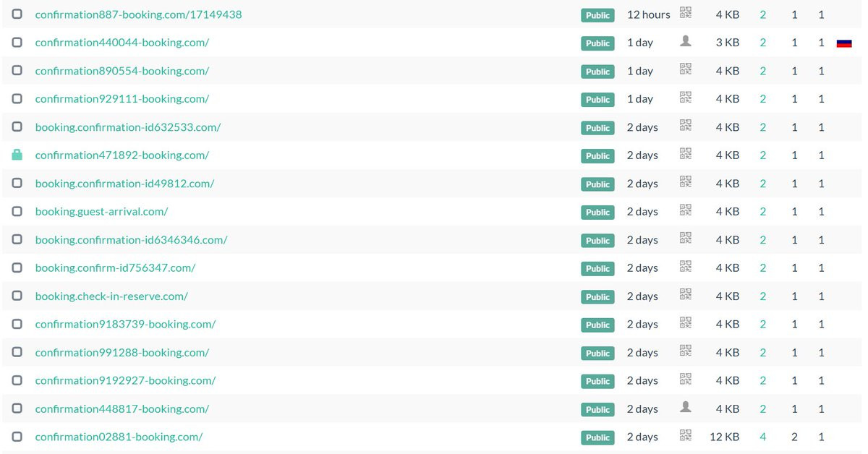Tick checkbox for confirmation991288-booking.com
Image resolution: width=868 pixels, height=454 pixels.
coord(17,352)
